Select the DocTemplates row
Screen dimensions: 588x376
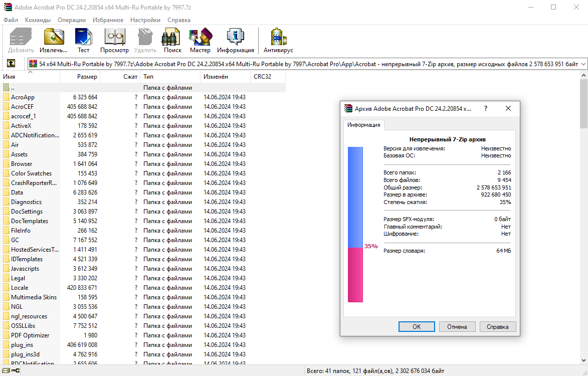point(143,221)
